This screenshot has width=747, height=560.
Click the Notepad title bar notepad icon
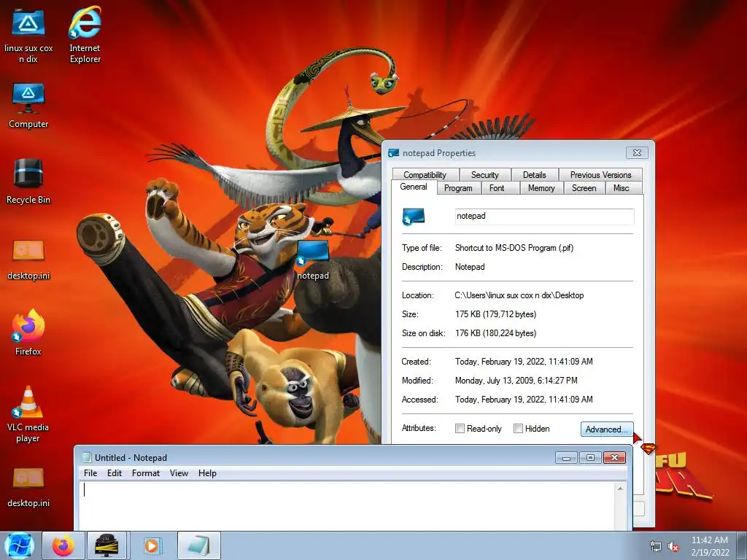(86, 457)
